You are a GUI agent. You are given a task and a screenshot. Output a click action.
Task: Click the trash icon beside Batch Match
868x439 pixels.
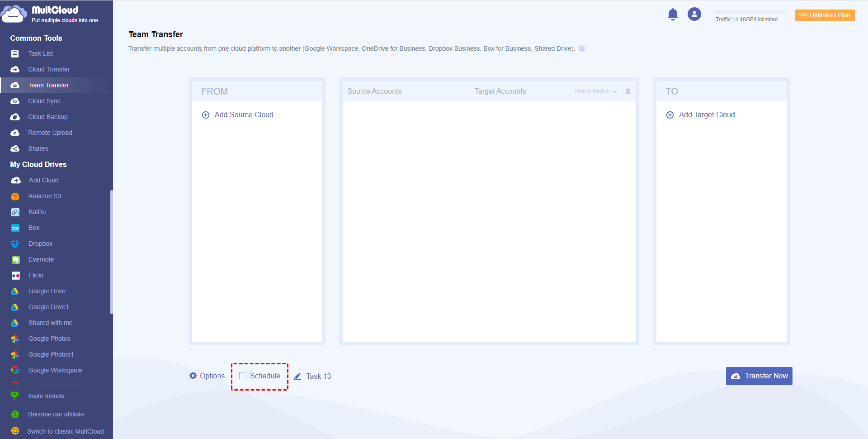click(x=628, y=91)
